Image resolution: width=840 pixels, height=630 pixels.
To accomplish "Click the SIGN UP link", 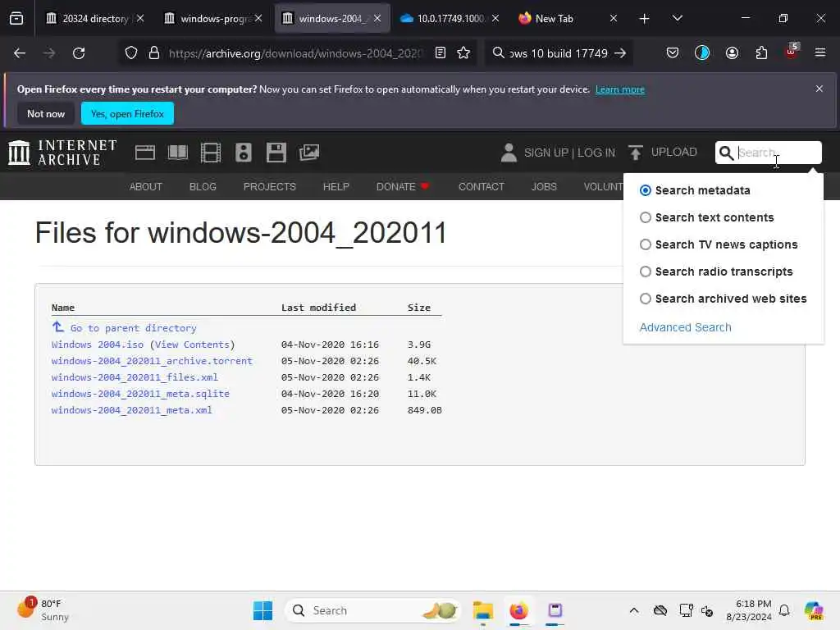I will [x=546, y=153].
